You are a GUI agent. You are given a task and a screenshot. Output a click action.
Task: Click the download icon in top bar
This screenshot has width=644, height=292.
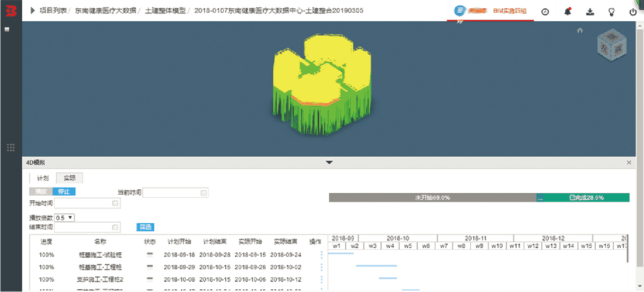point(590,12)
